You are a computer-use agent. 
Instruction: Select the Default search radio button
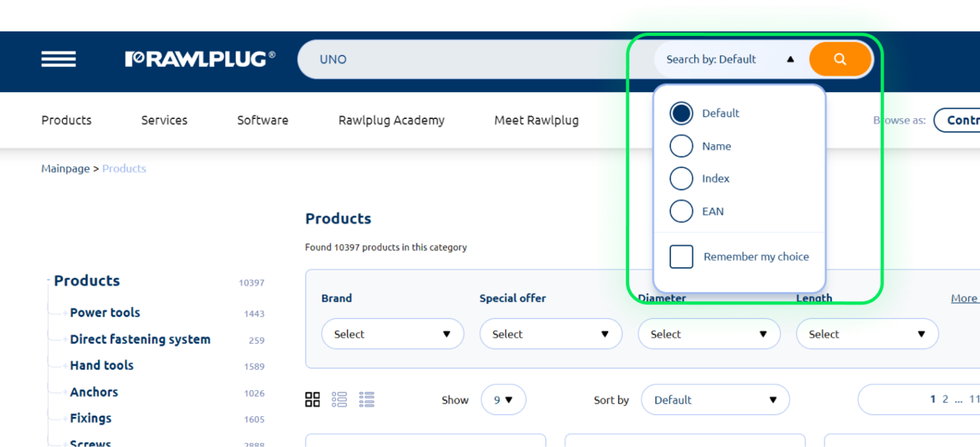pos(681,113)
